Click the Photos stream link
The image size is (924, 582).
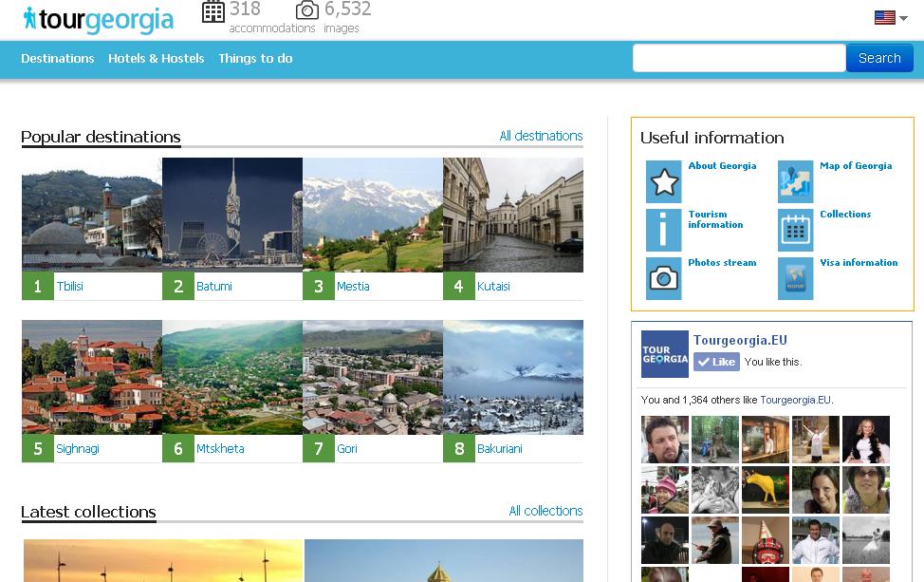coord(722,262)
